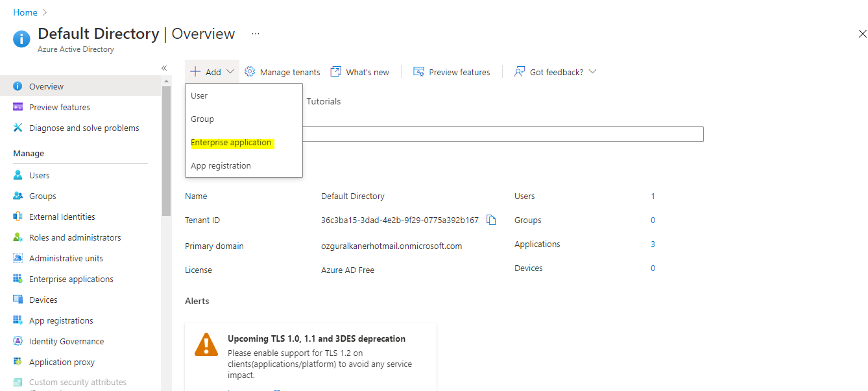Click the Preview features sidebar icon

[18, 107]
